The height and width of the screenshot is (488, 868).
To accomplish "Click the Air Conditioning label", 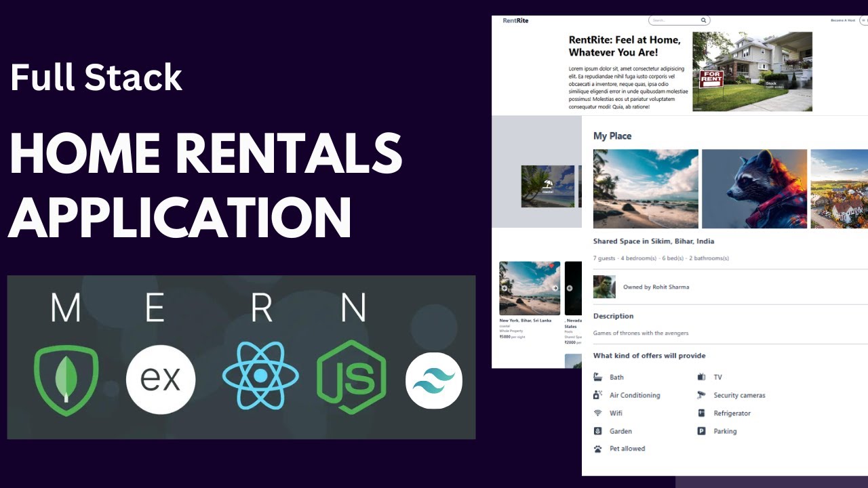I will 635,395.
